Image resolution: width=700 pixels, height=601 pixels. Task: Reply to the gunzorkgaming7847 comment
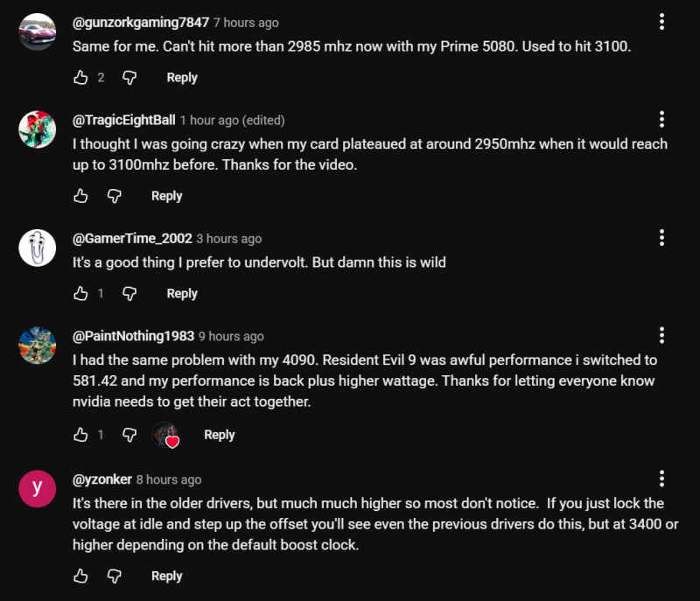(182, 78)
